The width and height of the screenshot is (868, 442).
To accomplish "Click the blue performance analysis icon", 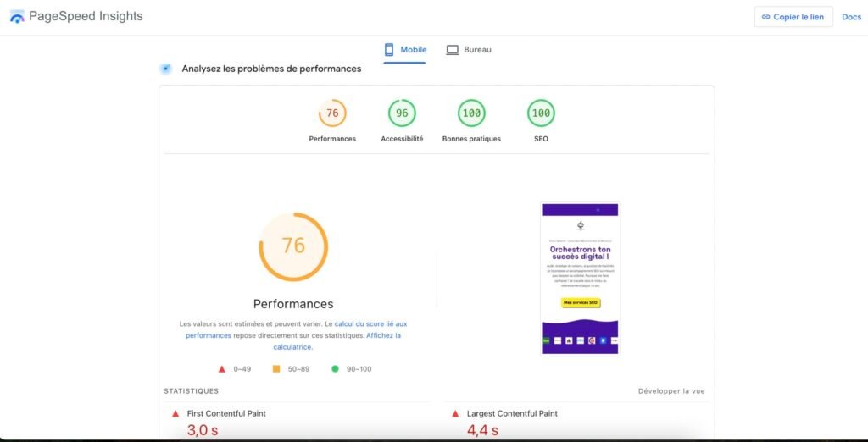I will (x=166, y=69).
